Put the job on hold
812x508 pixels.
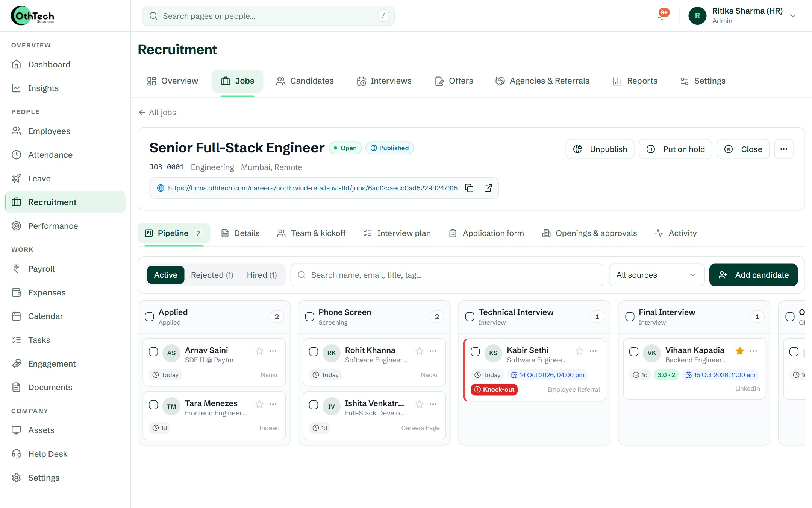[x=676, y=149]
